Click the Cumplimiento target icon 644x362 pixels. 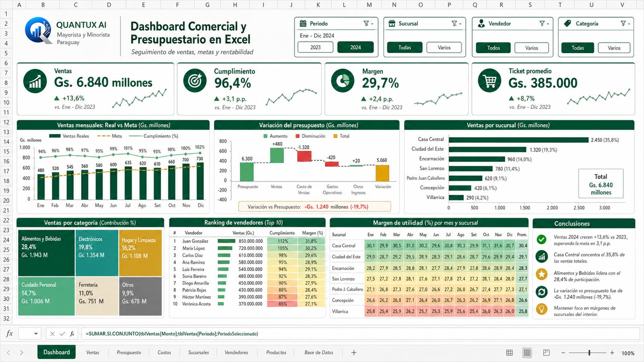coord(195,81)
